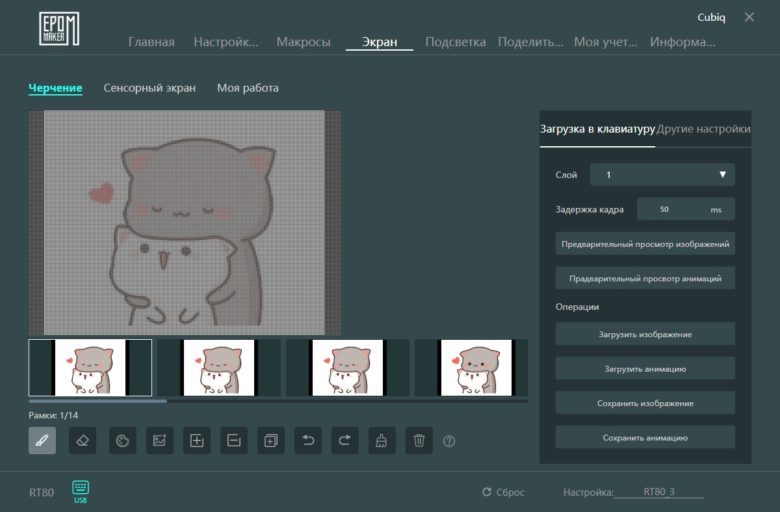Select the eraser tool
Screen dimensions: 780x512
point(82,440)
